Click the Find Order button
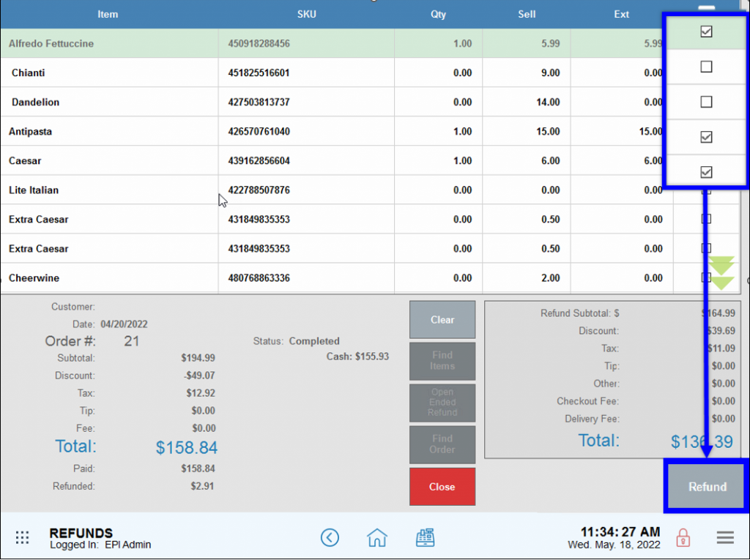The width and height of the screenshot is (750, 560). pos(442,444)
